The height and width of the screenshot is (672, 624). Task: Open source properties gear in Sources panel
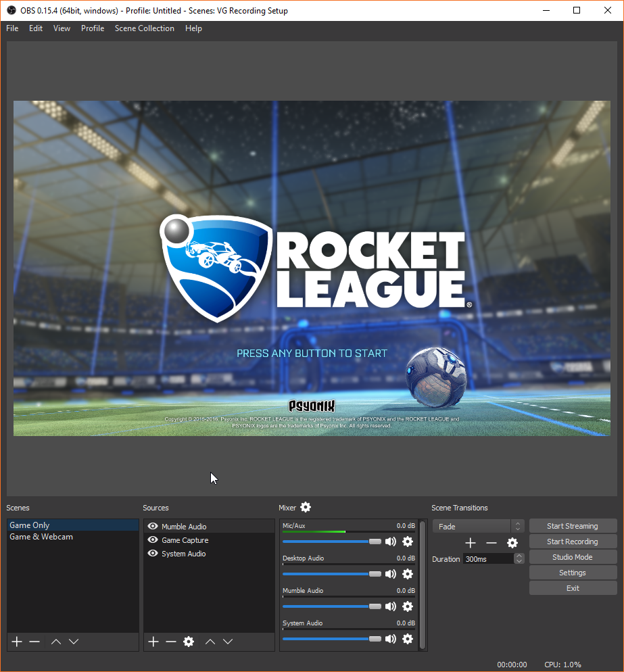[x=189, y=642]
